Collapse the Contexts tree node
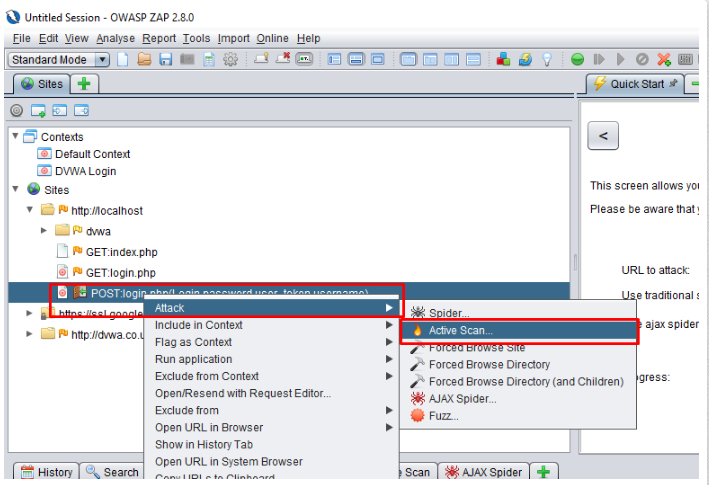This screenshot has width=709, height=485. pyautogui.click(x=15, y=136)
